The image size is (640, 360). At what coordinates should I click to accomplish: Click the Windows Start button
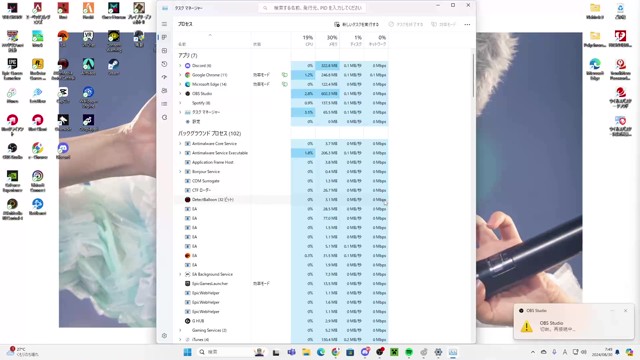click(188, 352)
